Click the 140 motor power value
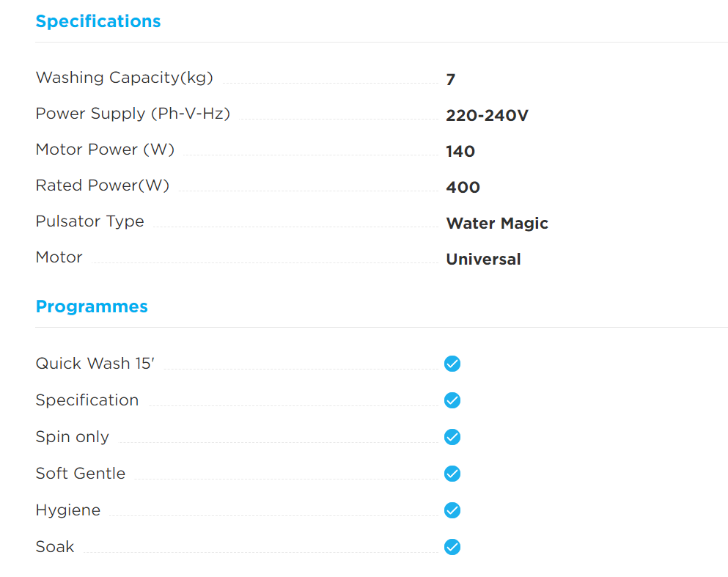The image size is (728, 577). (460, 152)
